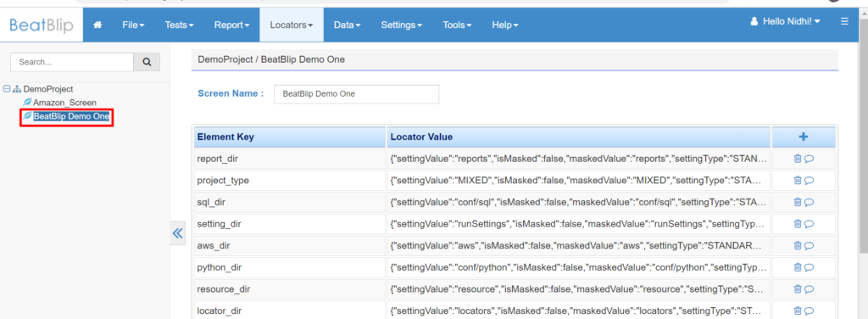Delete the sql_dir row
The image size is (868, 319).
pyautogui.click(x=798, y=202)
